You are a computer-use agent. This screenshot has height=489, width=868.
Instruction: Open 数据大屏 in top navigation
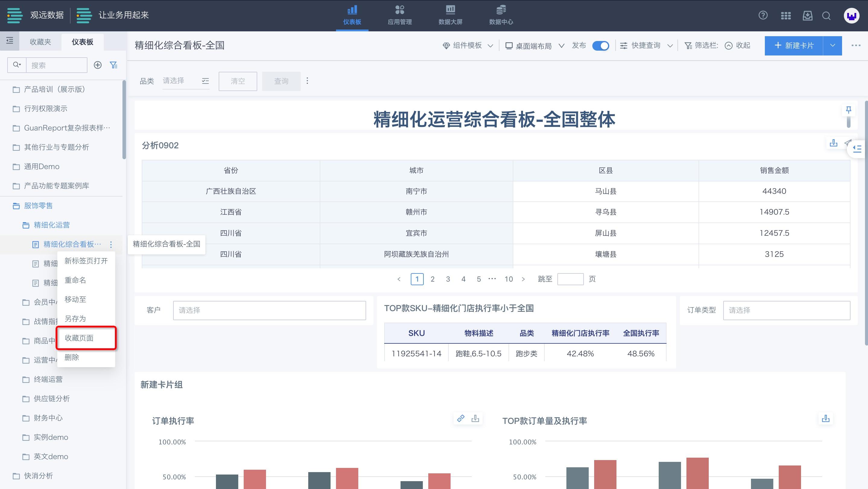pyautogui.click(x=450, y=15)
